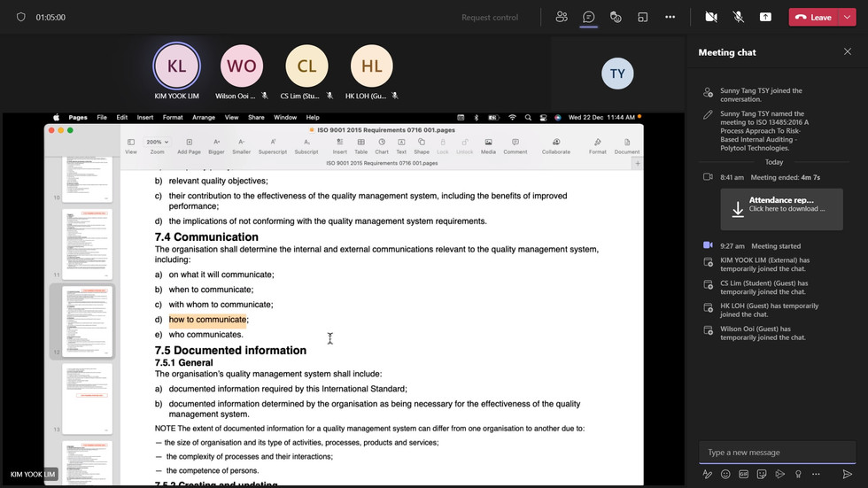Click the Spotlight search icon in menu bar
Image resolution: width=868 pixels, height=488 pixels.
click(x=528, y=117)
